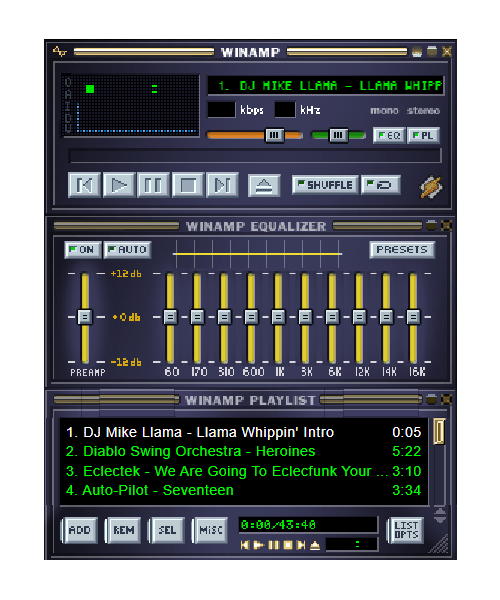The width and height of the screenshot is (500, 600).
Task: Toggle the equalizer AUTO button
Action: pyautogui.click(x=127, y=250)
